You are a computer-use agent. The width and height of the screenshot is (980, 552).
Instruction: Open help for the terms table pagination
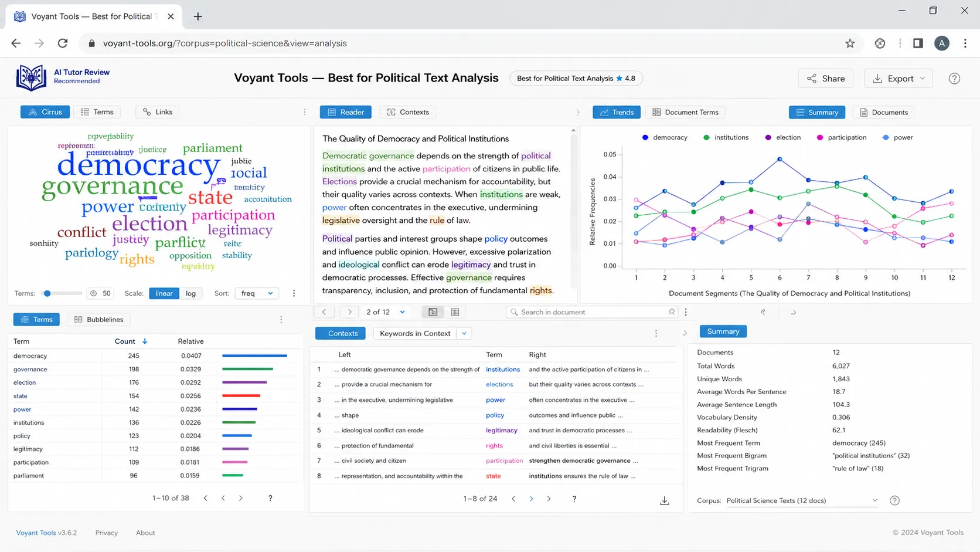point(270,498)
